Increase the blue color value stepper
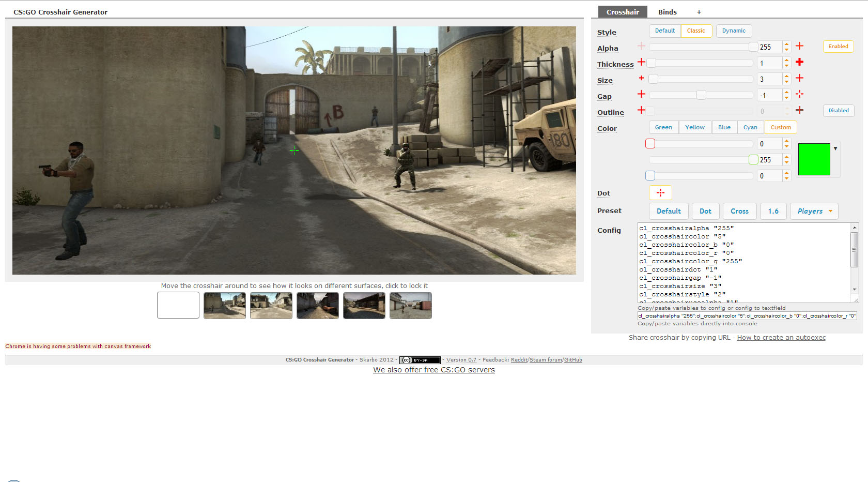The height and width of the screenshot is (482, 868). point(786,173)
